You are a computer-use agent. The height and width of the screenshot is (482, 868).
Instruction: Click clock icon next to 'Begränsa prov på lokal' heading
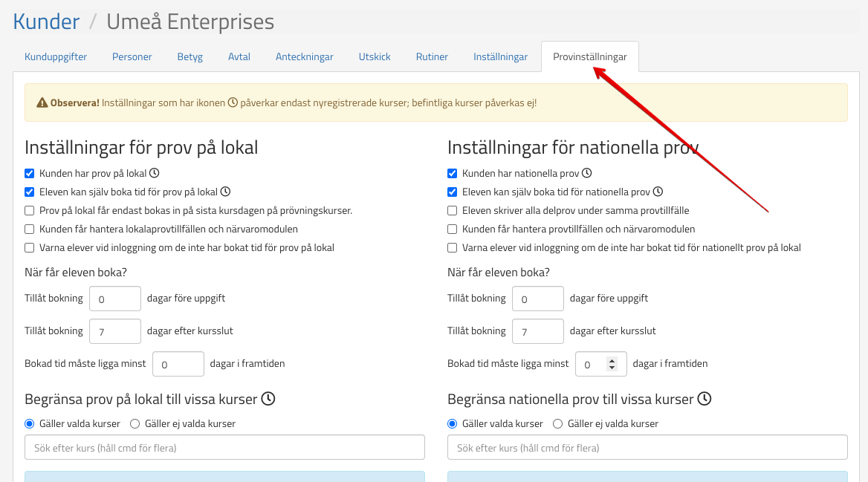268,399
